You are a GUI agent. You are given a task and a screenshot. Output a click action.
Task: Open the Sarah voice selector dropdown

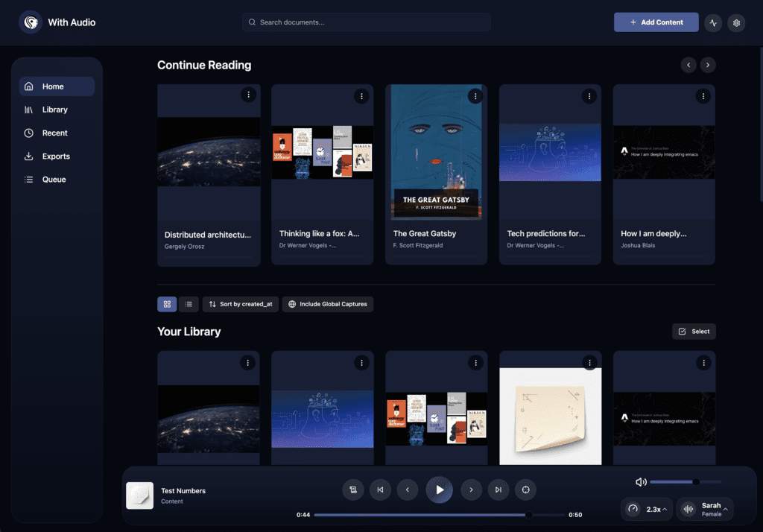705,509
